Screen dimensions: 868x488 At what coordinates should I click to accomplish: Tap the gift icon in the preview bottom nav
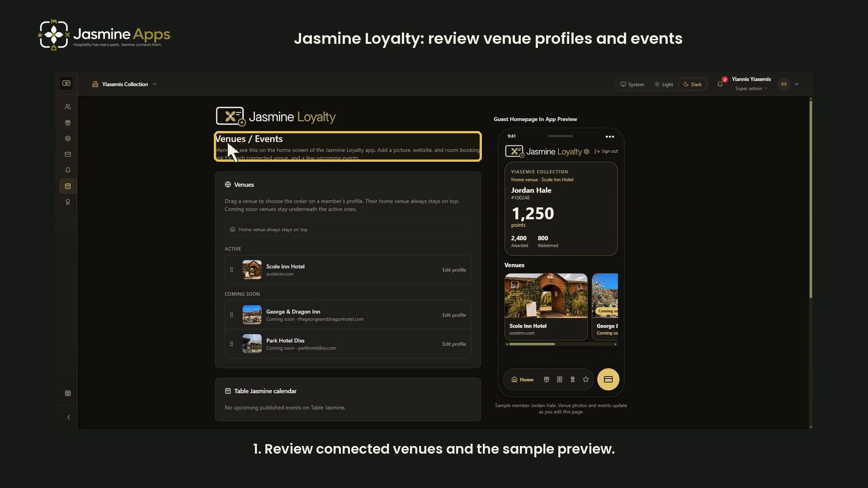click(x=547, y=380)
